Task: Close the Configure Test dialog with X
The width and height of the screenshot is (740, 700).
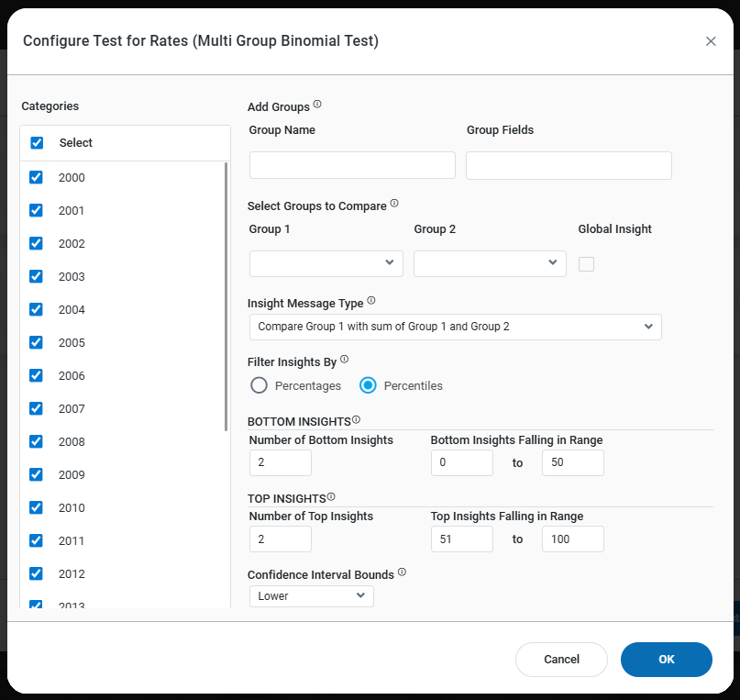Action: click(x=711, y=41)
